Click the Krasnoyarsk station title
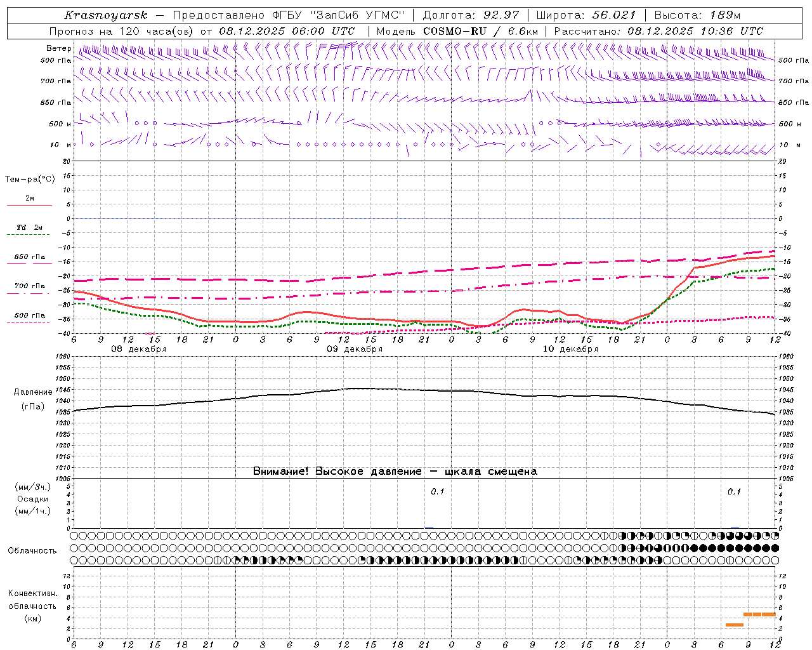This screenshot has height=650, width=812. click(106, 15)
